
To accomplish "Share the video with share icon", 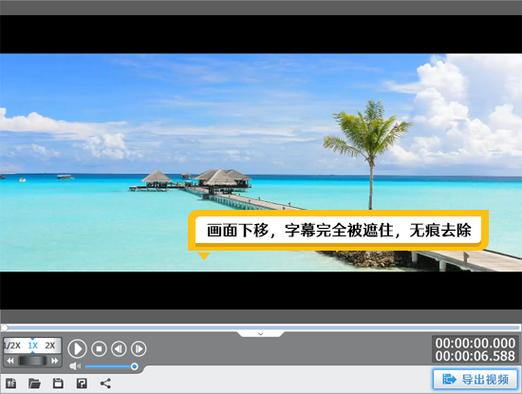I will click(105, 383).
